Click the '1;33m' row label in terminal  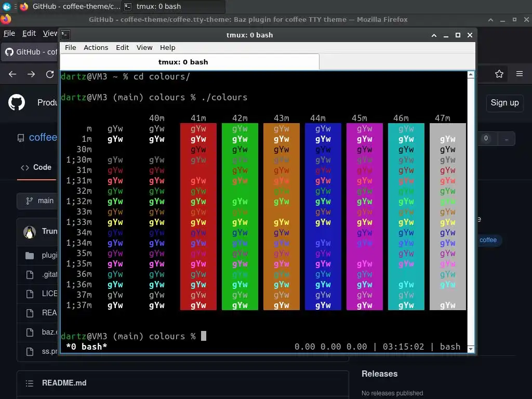79,222
